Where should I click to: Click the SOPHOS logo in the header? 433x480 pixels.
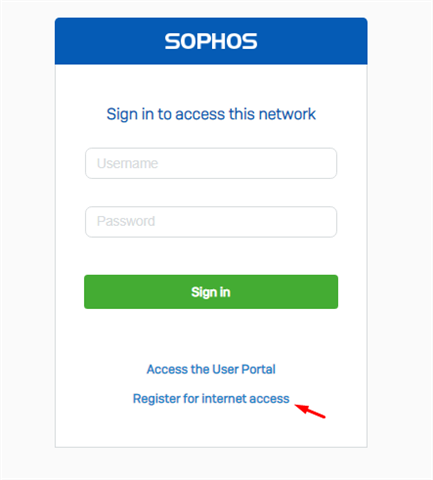coord(211,41)
